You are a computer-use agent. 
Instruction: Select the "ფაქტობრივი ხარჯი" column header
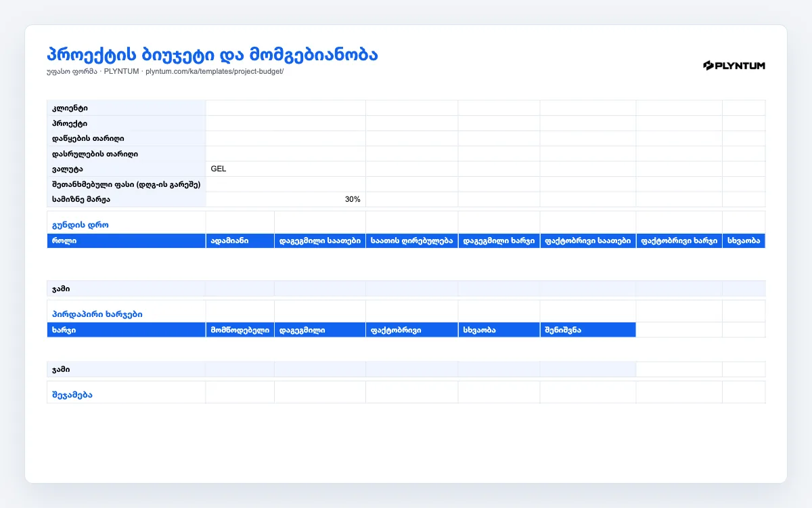click(x=679, y=240)
